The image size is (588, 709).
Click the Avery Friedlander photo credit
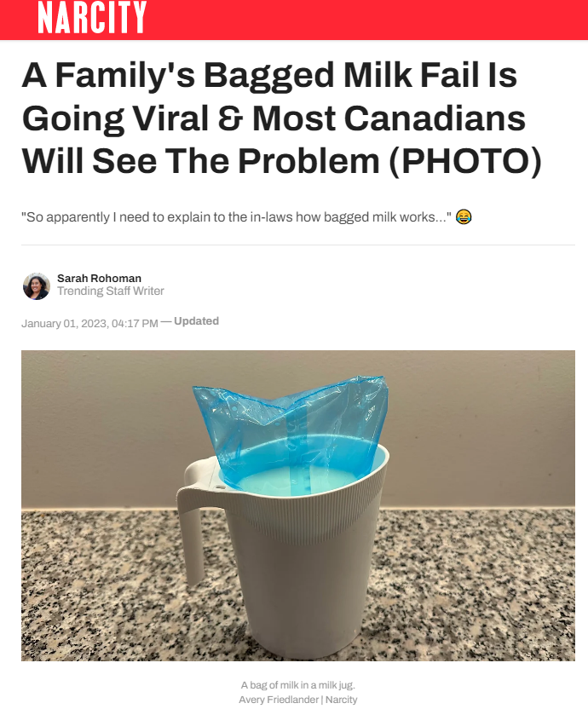pos(279,700)
